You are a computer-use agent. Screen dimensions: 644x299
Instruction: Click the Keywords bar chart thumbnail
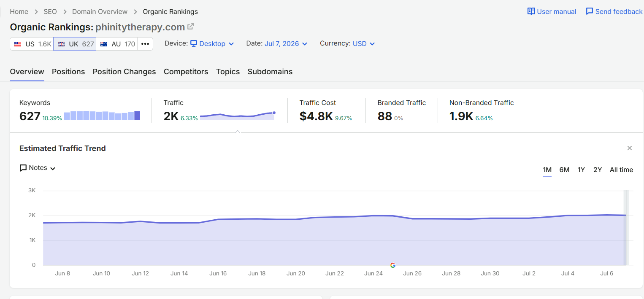tap(102, 116)
